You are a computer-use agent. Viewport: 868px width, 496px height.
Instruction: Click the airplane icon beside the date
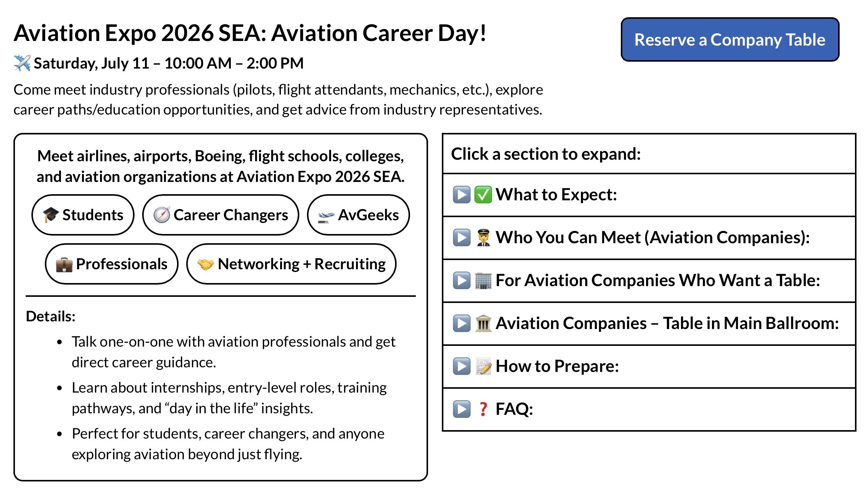tap(22, 63)
